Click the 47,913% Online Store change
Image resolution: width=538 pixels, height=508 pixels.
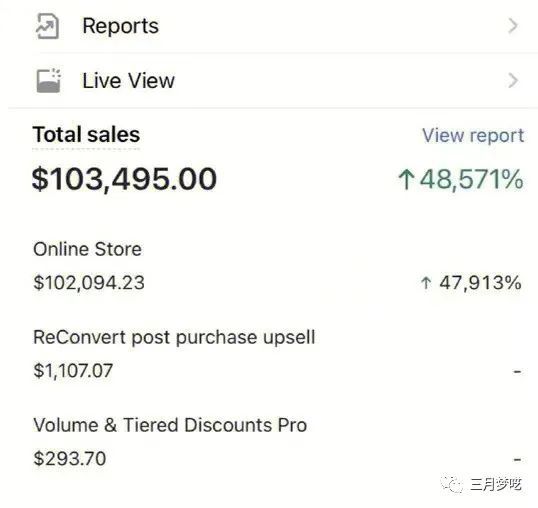(480, 283)
